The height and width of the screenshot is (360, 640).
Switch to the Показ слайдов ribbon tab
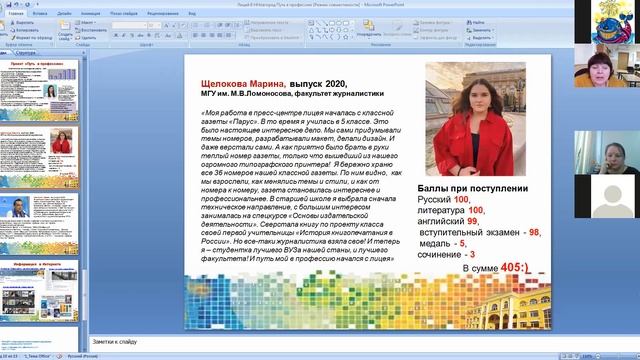[124, 13]
